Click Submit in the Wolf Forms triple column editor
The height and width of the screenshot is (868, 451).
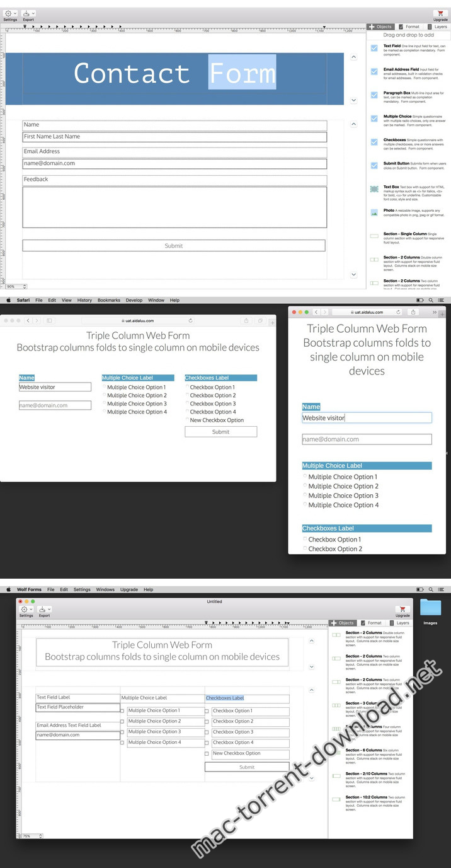(x=247, y=767)
